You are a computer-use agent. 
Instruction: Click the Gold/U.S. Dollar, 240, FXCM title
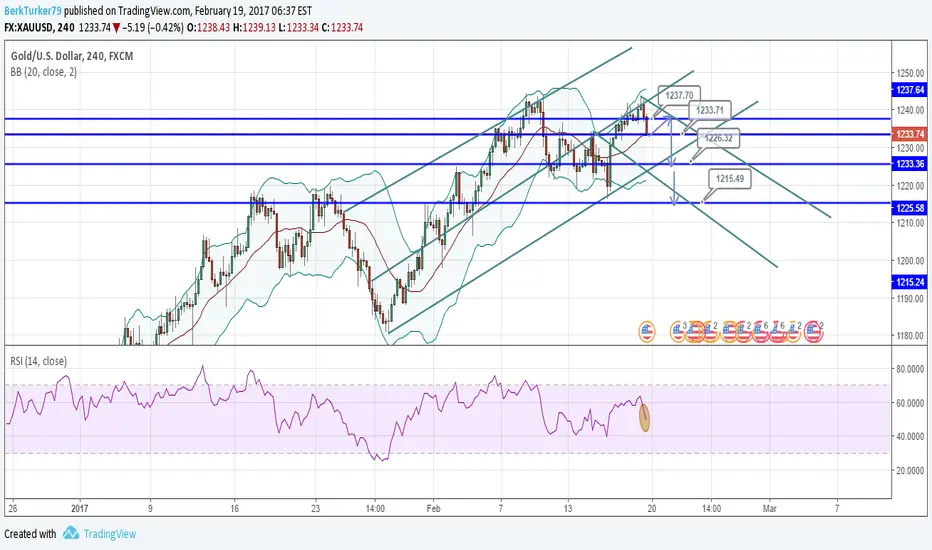point(72,56)
